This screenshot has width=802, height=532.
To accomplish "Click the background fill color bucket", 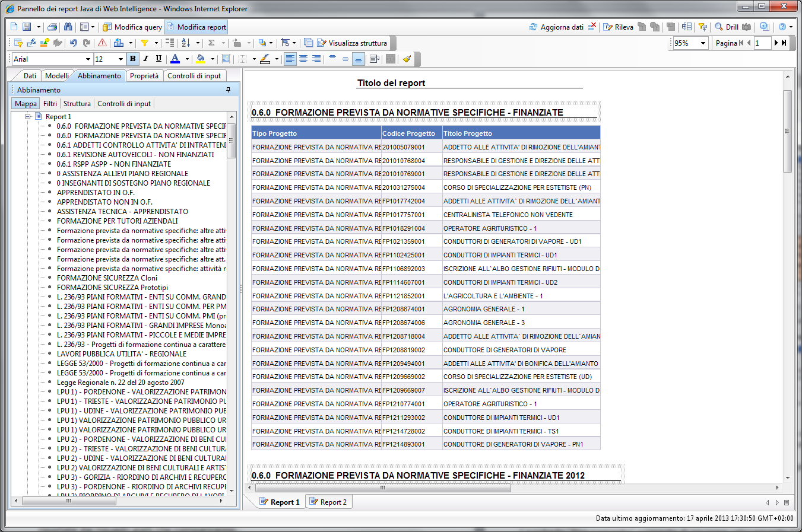I will click(x=201, y=59).
